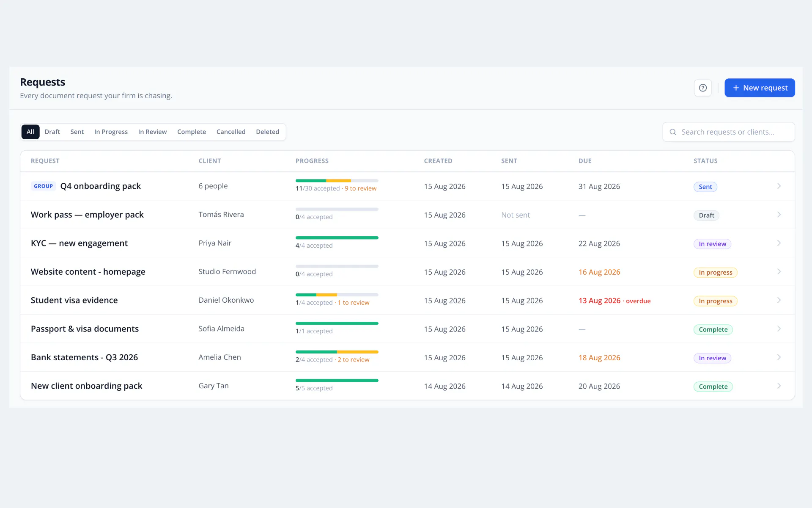
Task: Click In review badge for KYC row
Action: click(712, 244)
